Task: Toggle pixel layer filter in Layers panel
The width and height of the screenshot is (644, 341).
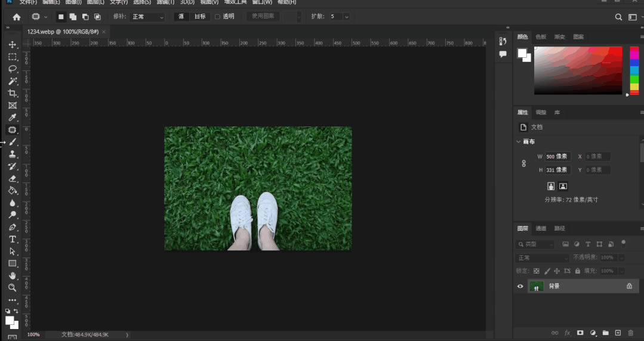Action: click(566, 244)
